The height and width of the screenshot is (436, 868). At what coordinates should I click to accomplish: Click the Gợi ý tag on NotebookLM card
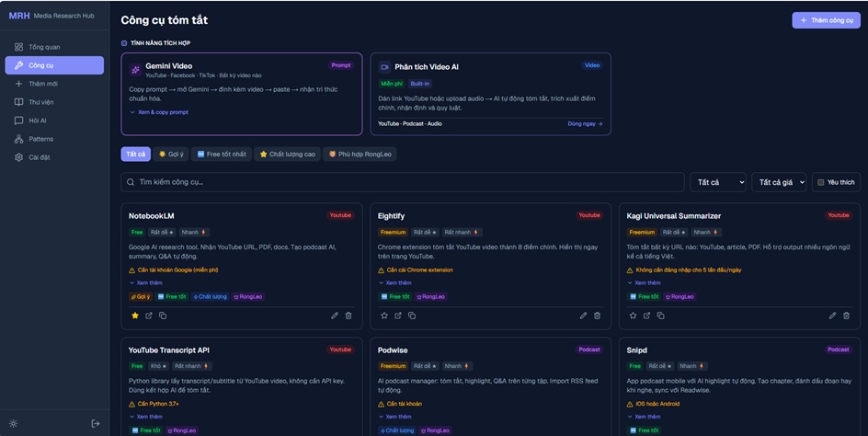click(141, 296)
